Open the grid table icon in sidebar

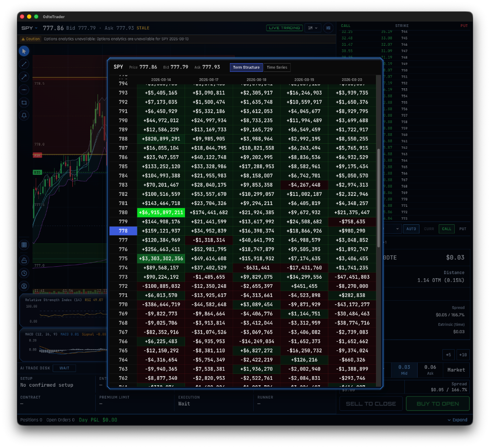coord(24,245)
